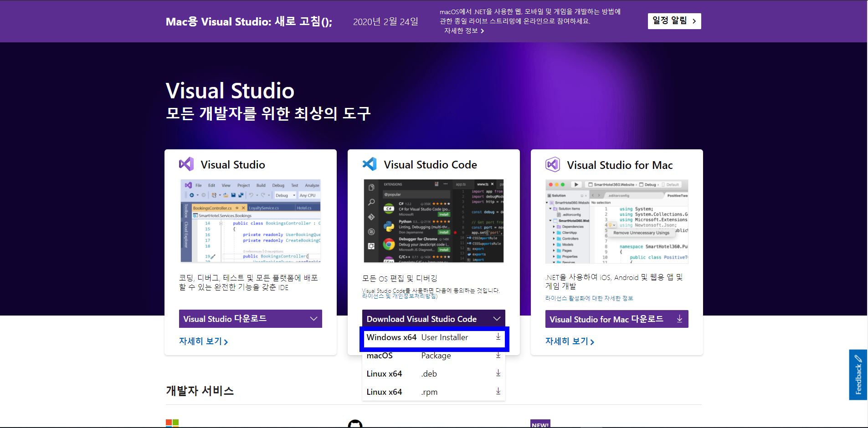
Task: Click the 일정 알림 button in banner
Action: pos(674,21)
